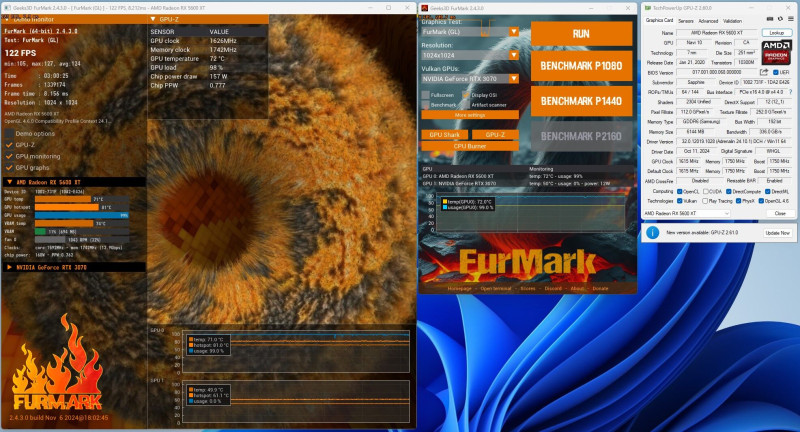
Task: Collapse the Demo monitor panel header
Action: point(74,19)
